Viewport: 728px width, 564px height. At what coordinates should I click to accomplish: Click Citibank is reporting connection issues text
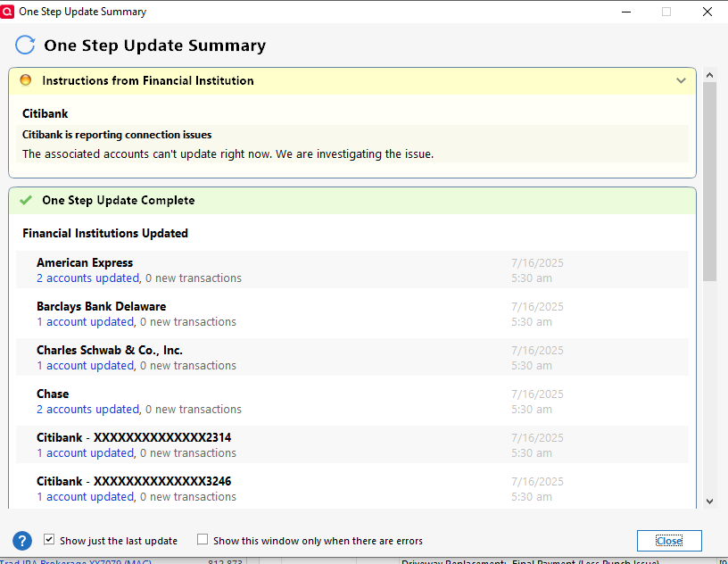click(x=117, y=134)
